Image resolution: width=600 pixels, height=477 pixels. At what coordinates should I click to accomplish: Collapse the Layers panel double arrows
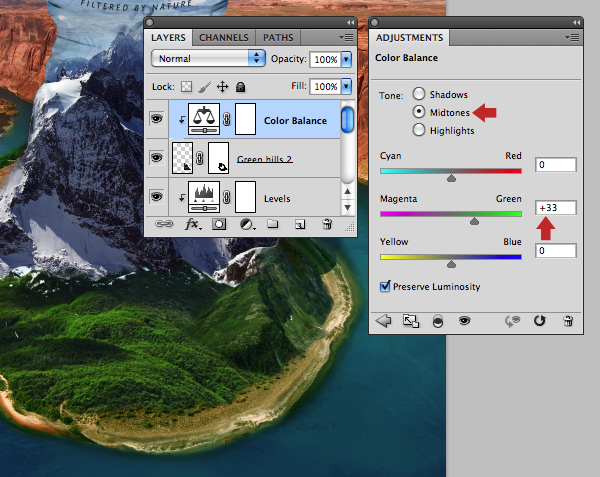point(350,23)
